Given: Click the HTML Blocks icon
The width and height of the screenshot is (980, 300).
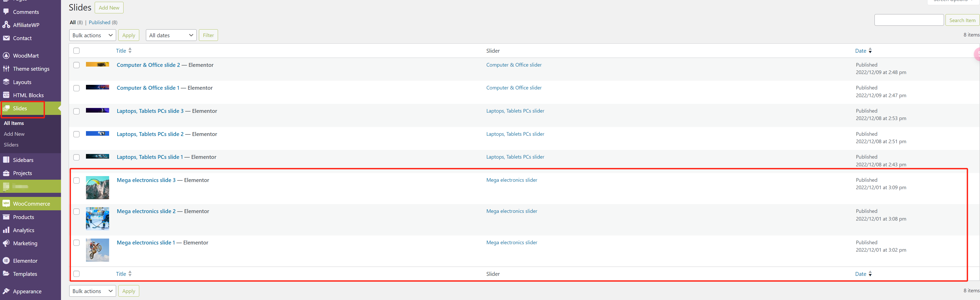Looking at the screenshot, I should point(6,95).
